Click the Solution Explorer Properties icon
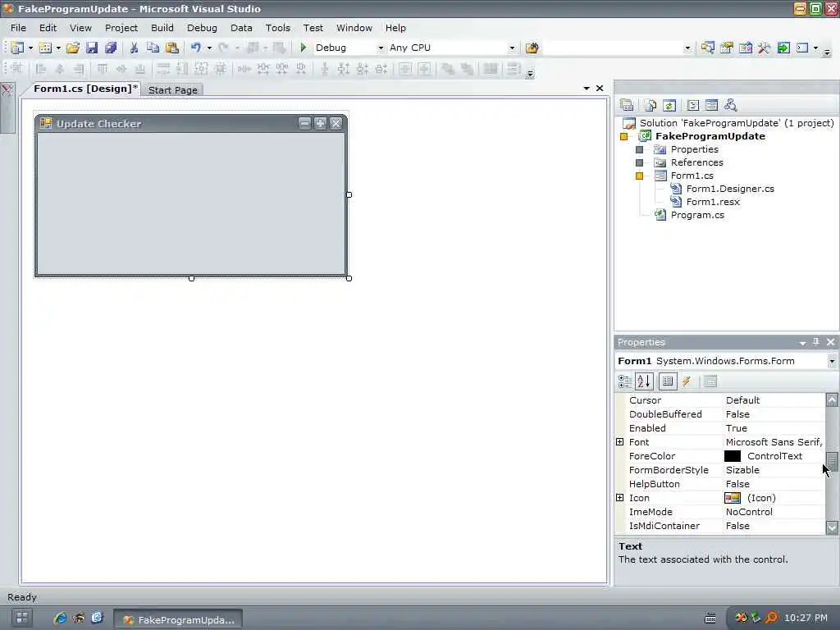 tap(627, 105)
